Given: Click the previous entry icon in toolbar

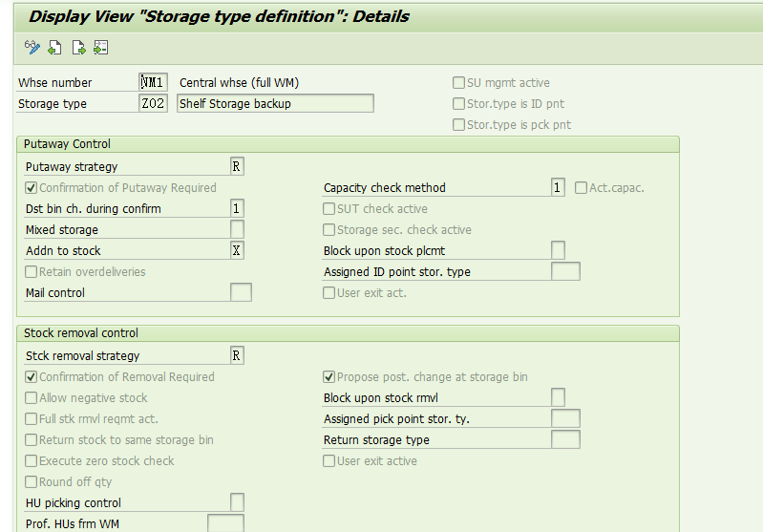Looking at the screenshot, I should point(55,48).
